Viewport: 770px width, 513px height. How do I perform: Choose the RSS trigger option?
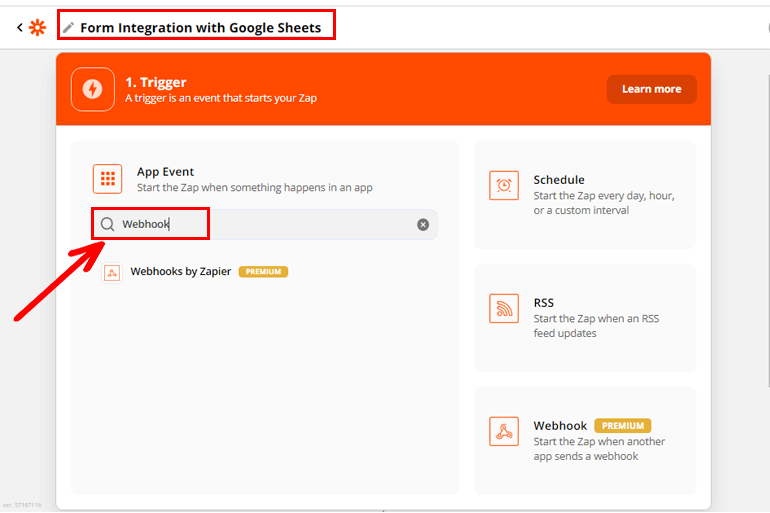584,318
